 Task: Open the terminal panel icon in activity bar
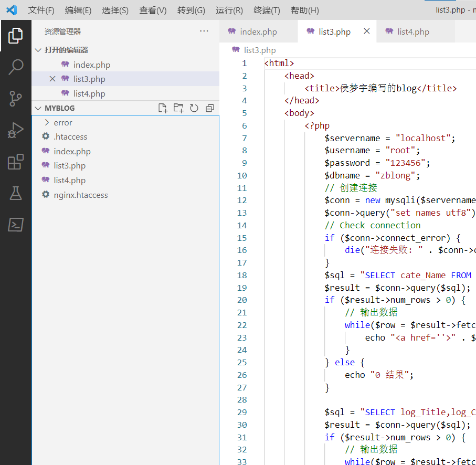[16, 225]
